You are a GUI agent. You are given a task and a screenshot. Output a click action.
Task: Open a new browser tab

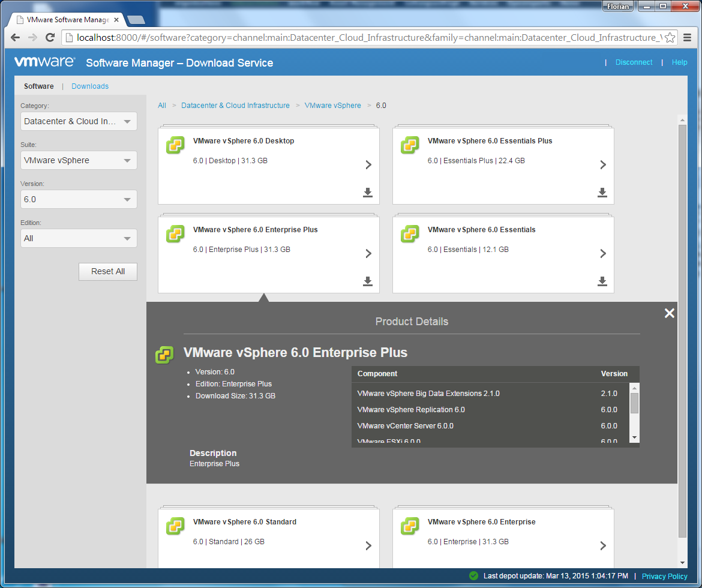(x=136, y=20)
